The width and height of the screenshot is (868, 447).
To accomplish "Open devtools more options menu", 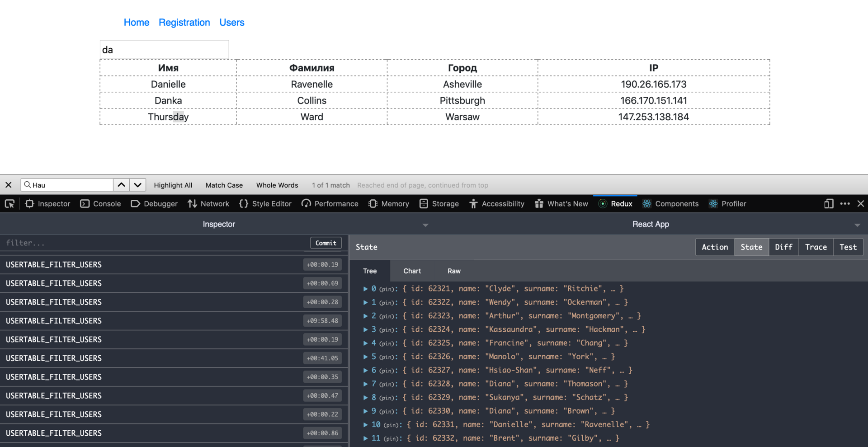I will (845, 204).
